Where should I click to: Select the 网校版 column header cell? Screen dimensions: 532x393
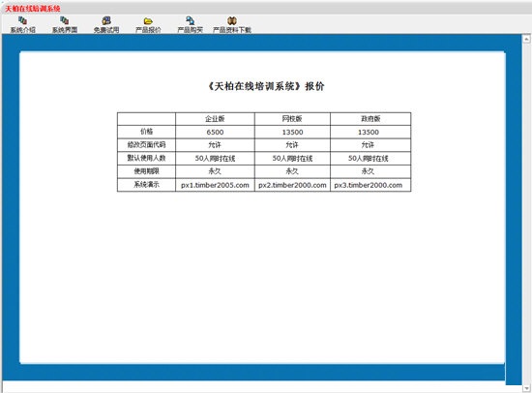pos(292,119)
